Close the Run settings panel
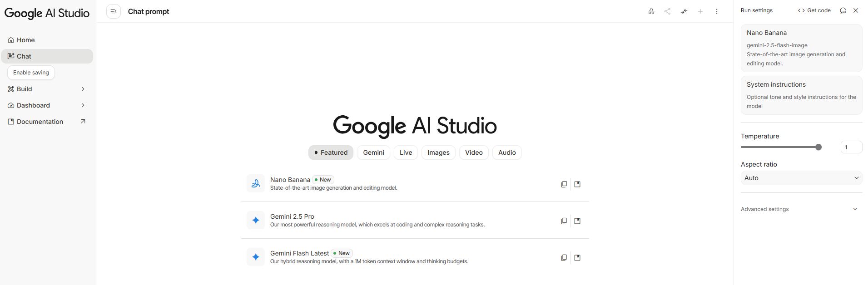Image resolution: width=868 pixels, height=285 pixels. pos(856,10)
